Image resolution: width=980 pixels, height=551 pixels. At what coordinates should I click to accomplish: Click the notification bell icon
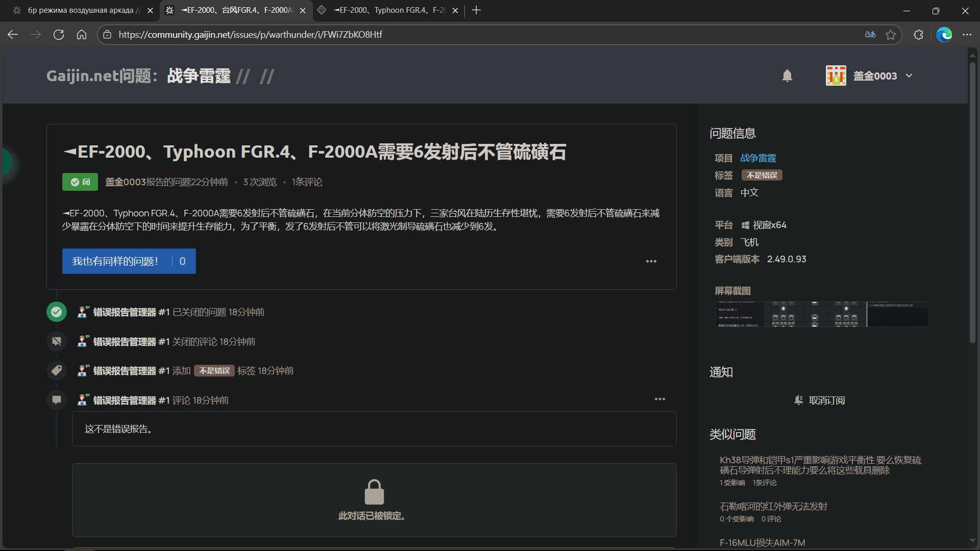[787, 76]
